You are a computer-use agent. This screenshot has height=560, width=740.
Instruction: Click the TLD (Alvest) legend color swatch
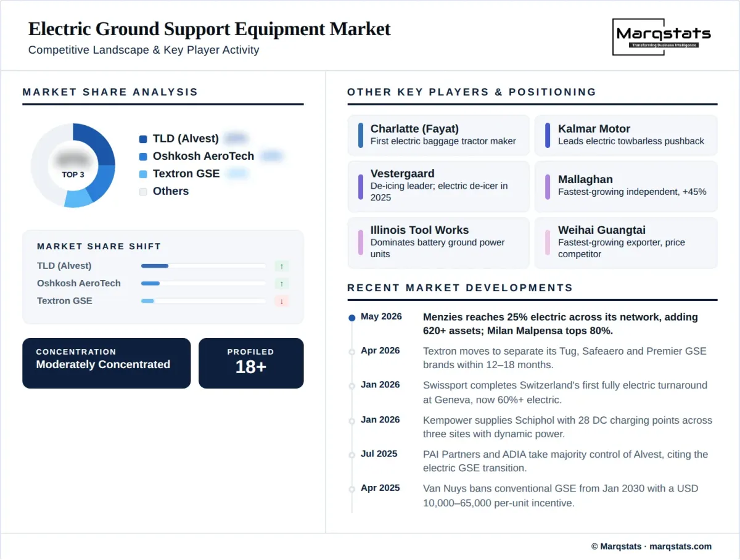(x=143, y=139)
